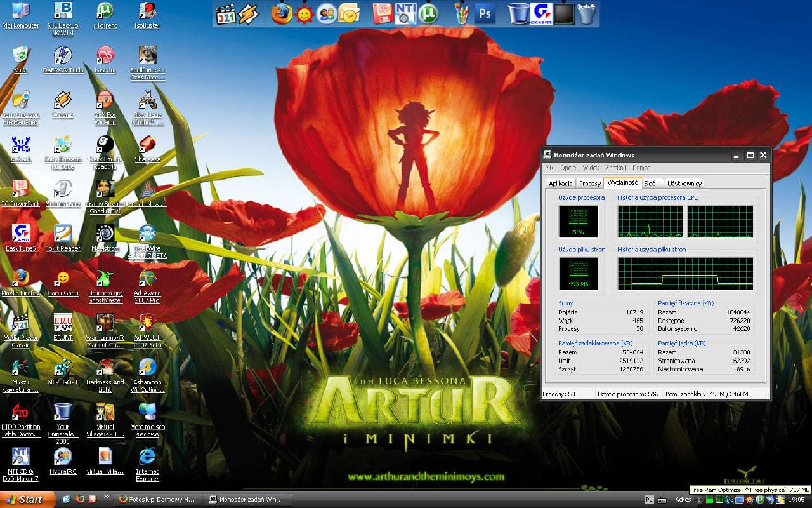Open Widok menu in Task Manager

point(591,168)
